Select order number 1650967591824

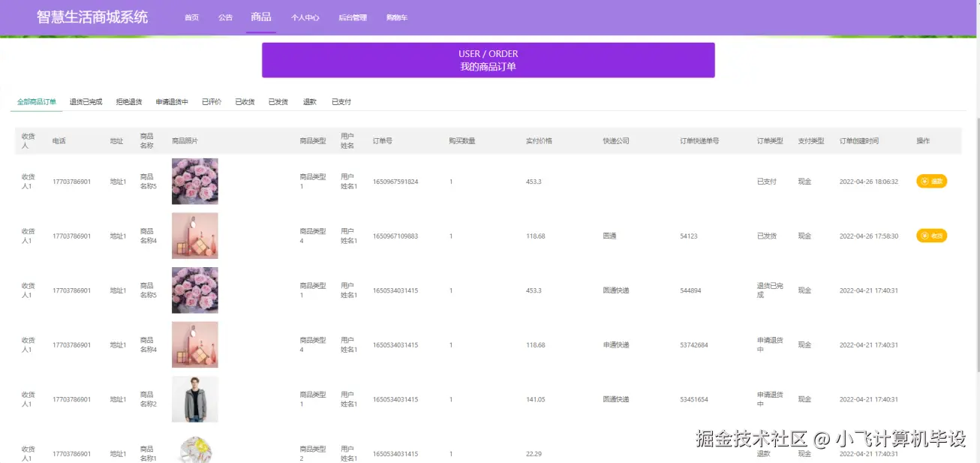[x=395, y=182]
